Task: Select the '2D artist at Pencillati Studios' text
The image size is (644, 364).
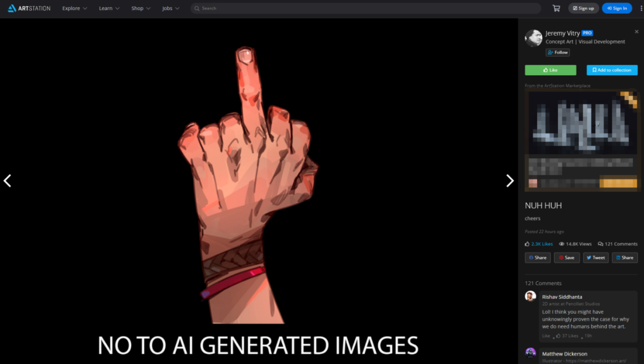Action: tap(571, 304)
